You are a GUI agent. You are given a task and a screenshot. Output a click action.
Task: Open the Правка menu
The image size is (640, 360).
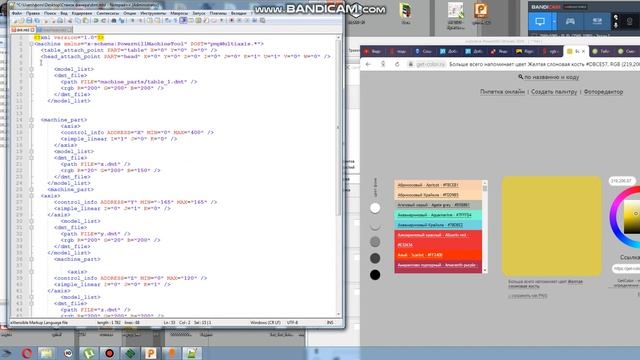pyautogui.click(x=33, y=13)
